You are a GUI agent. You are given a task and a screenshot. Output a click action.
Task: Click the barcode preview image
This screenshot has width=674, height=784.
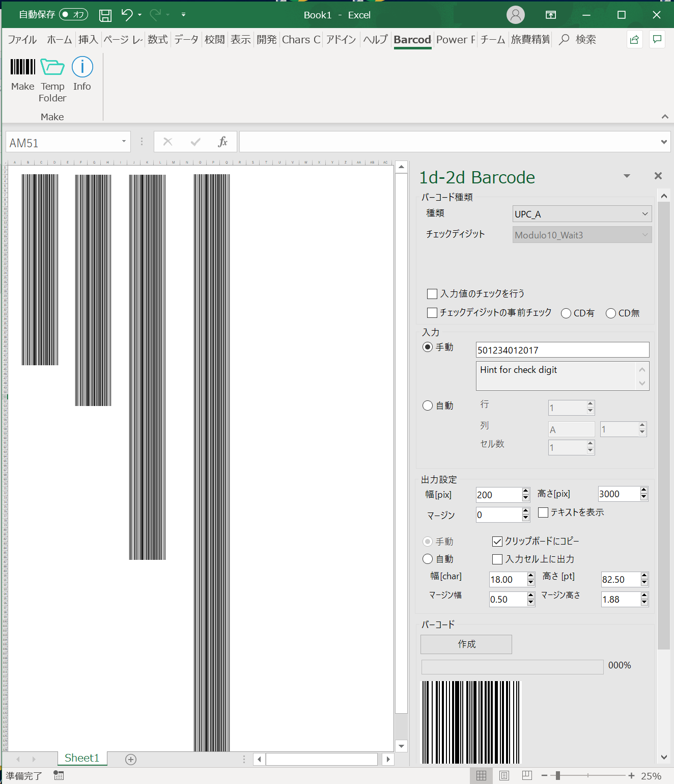point(471,722)
